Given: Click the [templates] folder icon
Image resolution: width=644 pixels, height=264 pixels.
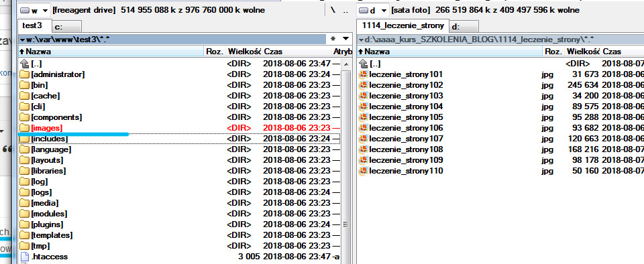Looking at the screenshot, I should (x=25, y=235).
